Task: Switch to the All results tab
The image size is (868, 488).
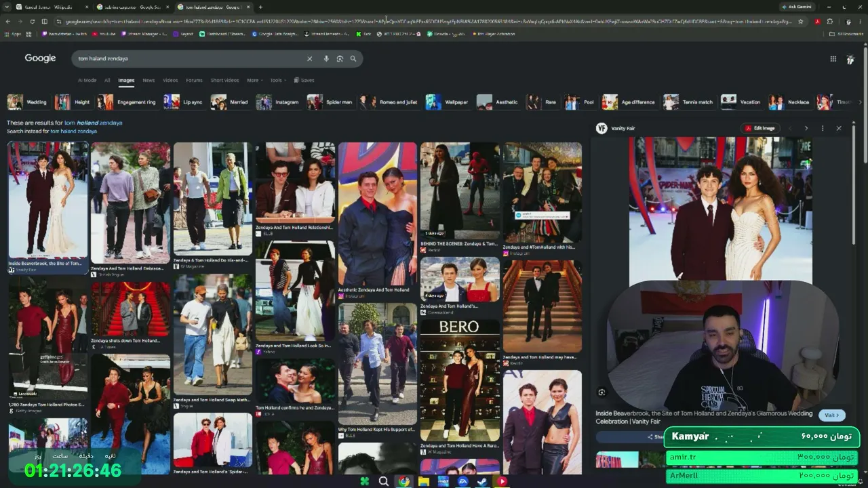Action: tap(107, 80)
